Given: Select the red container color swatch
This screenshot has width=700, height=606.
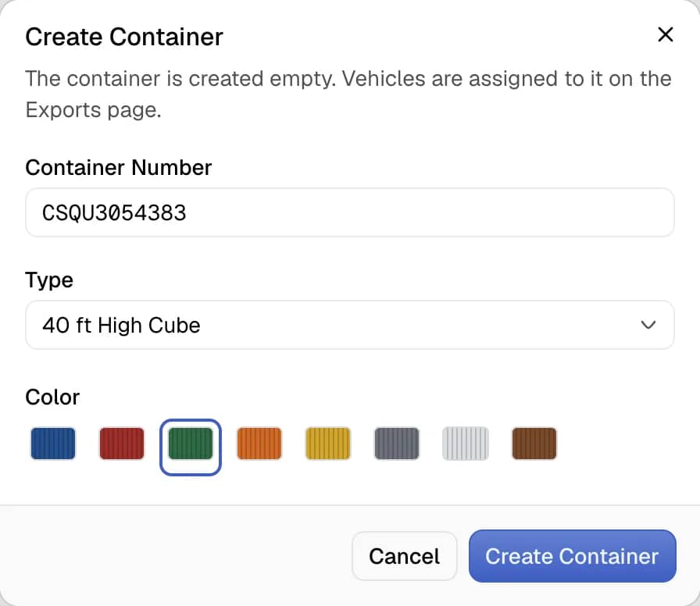Looking at the screenshot, I should click(122, 443).
